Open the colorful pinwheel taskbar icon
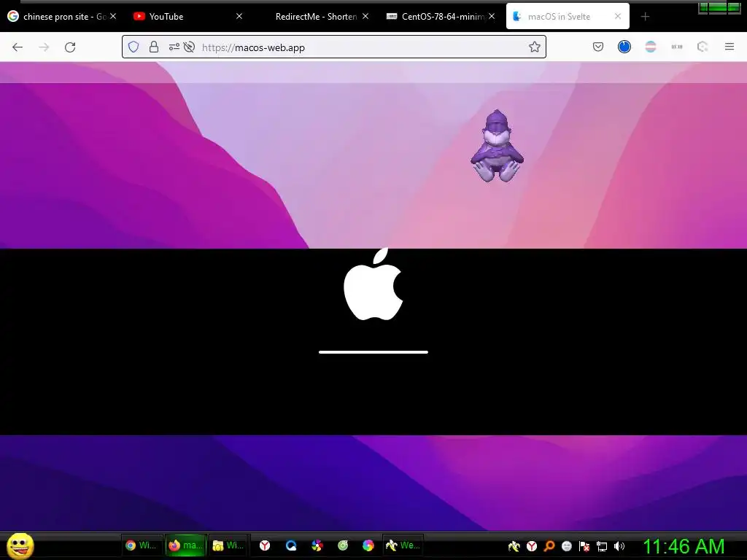 pyautogui.click(x=317, y=545)
